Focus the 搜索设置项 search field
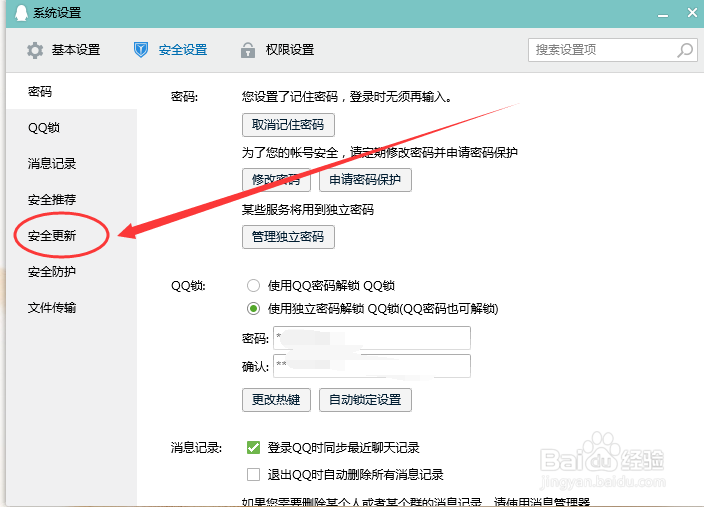 tap(612, 50)
